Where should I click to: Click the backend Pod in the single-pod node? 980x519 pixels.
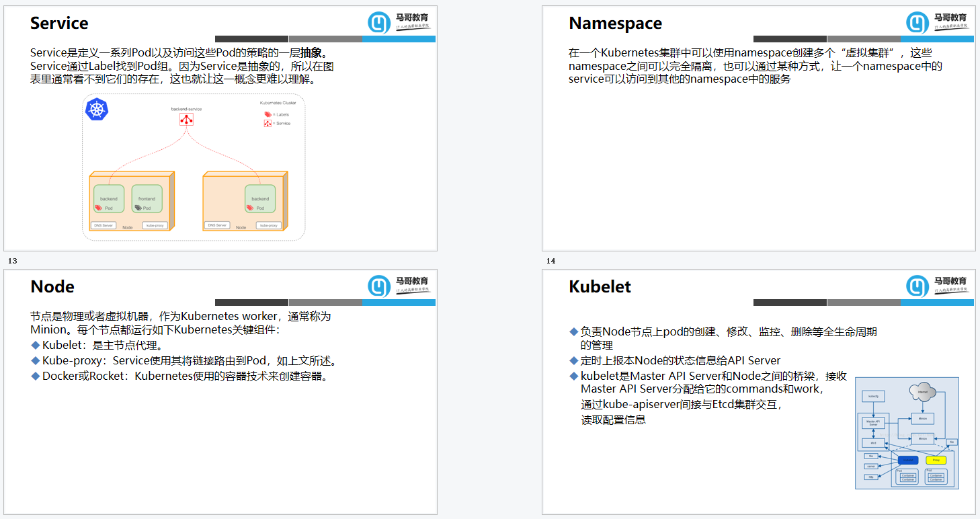260,199
